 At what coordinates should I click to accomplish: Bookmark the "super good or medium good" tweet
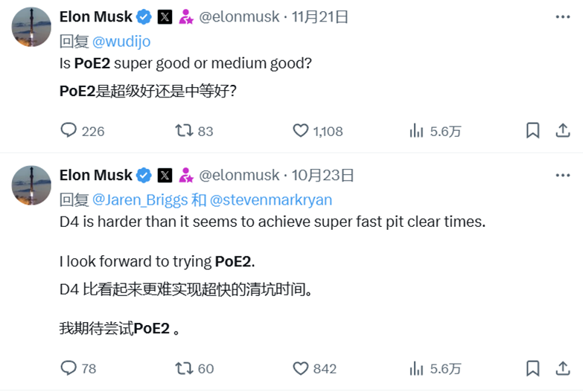point(532,131)
